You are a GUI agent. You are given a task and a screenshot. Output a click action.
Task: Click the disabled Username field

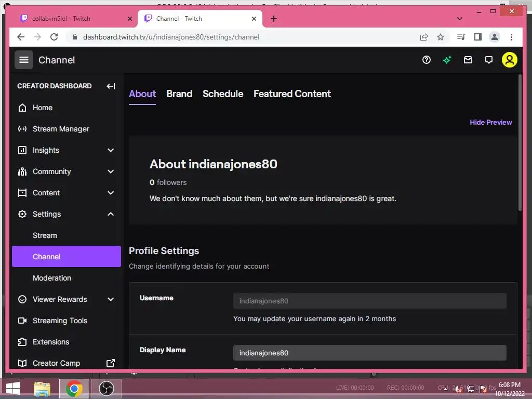(x=370, y=301)
